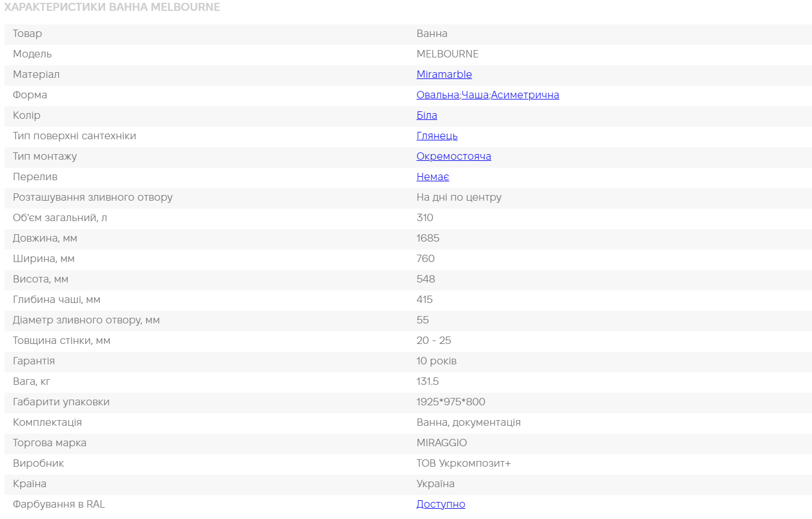Click the ТОВ Укркомпозит+ manufacturer value
812x519 pixels.
pos(463,463)
